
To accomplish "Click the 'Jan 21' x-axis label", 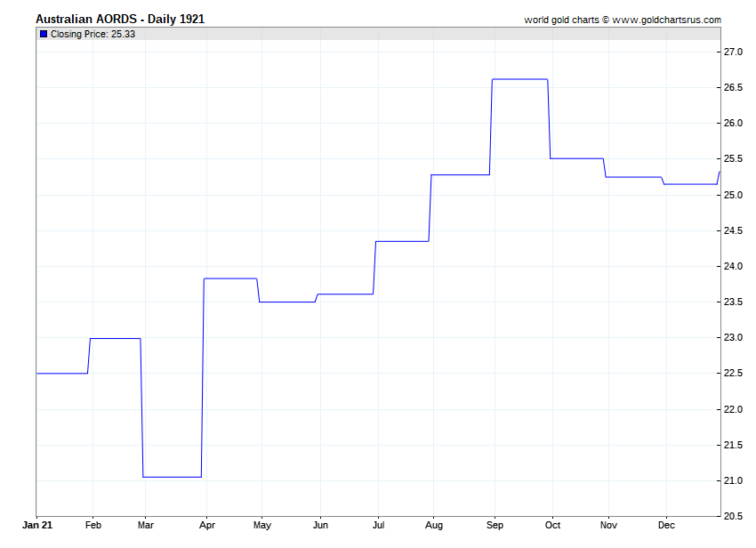I will pos(37,525).
